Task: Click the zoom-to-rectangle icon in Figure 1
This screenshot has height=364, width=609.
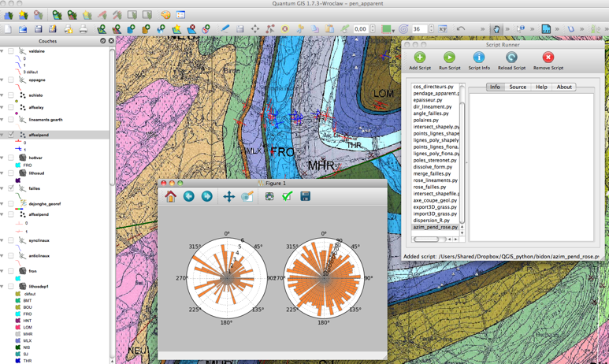Action: point(247,196)
